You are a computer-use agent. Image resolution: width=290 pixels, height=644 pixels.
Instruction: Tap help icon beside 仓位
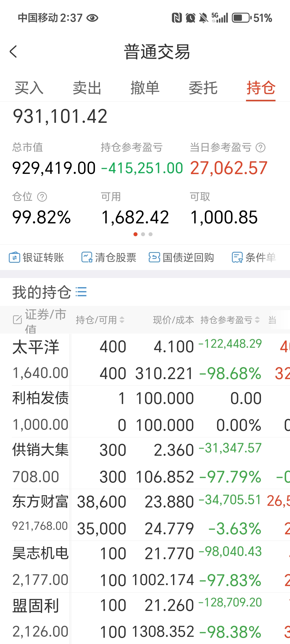pyautogui.click(x=42, y=197)
